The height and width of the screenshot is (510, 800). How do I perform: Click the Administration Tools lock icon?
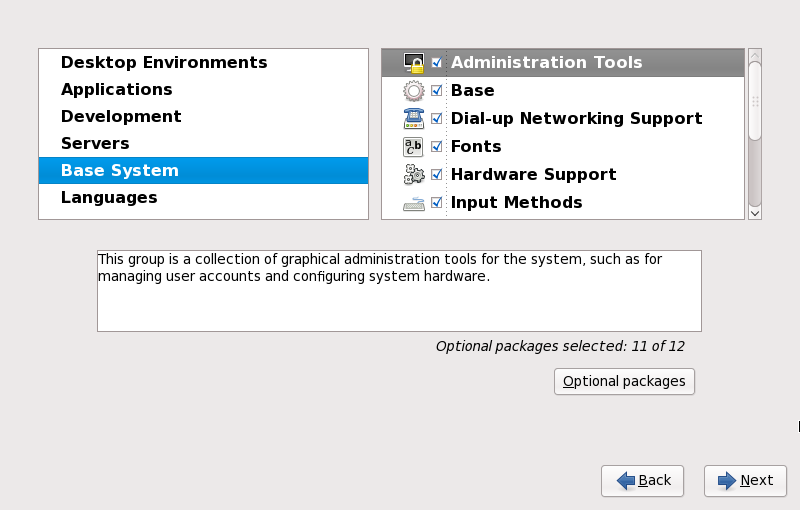tap(414, 63)
